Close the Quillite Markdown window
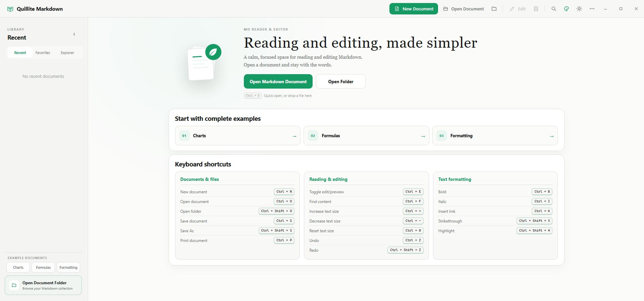Viewport: 644px width, 301px height. tap(636, 9)
